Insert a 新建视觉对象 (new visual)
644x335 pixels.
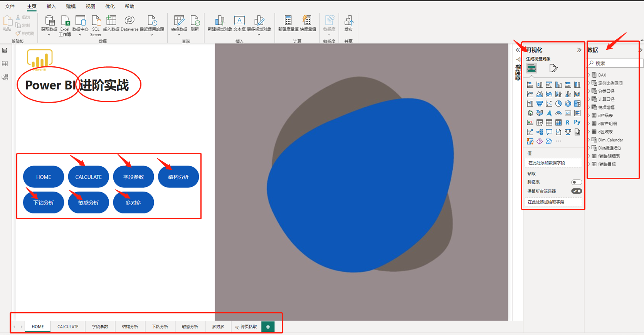point(220,23)
